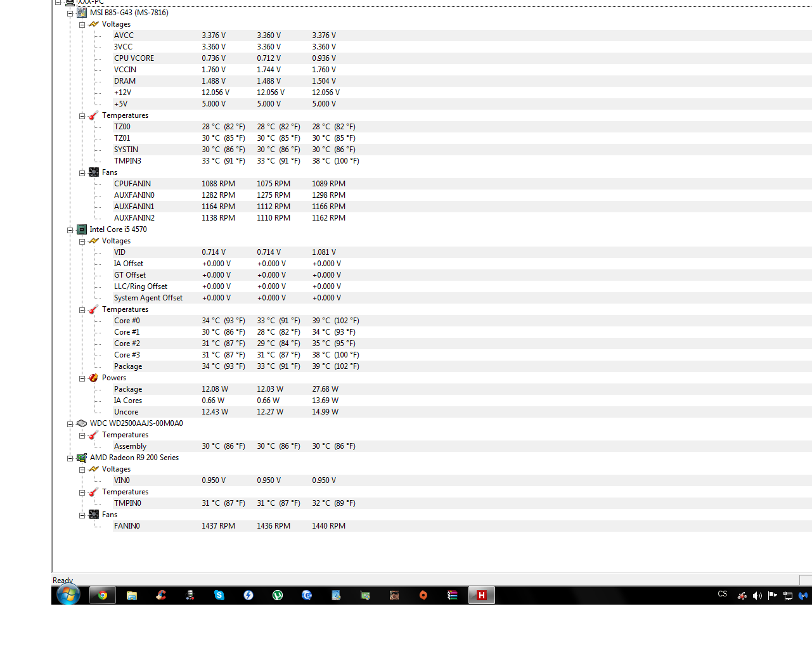Select the AVCC voltage row label
The width and height of the screenshot is (812, 649).
pyautogui.click(x=124, y=35)
